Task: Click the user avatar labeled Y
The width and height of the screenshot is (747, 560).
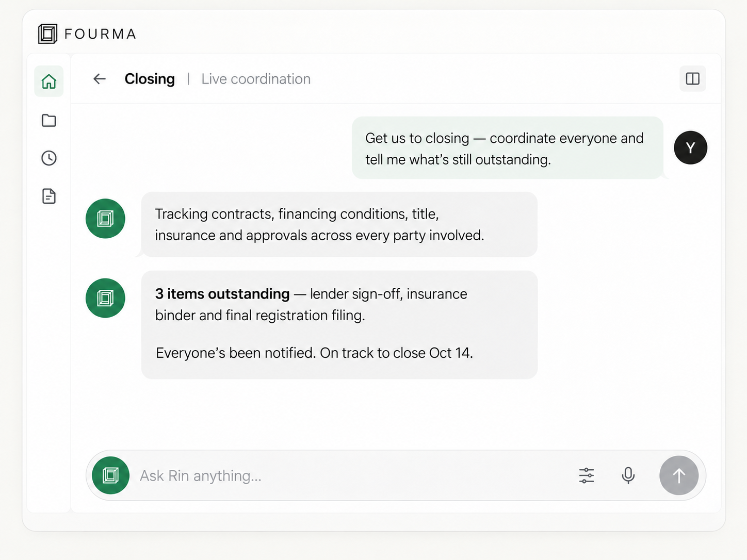Action: pos(690,147)
